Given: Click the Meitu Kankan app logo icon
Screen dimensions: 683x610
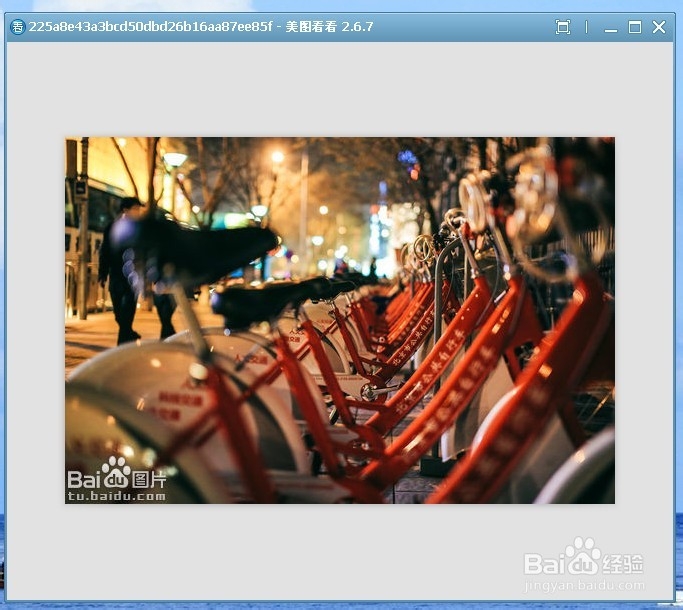Looking at the screenshot, I should (x=18, y=27).
